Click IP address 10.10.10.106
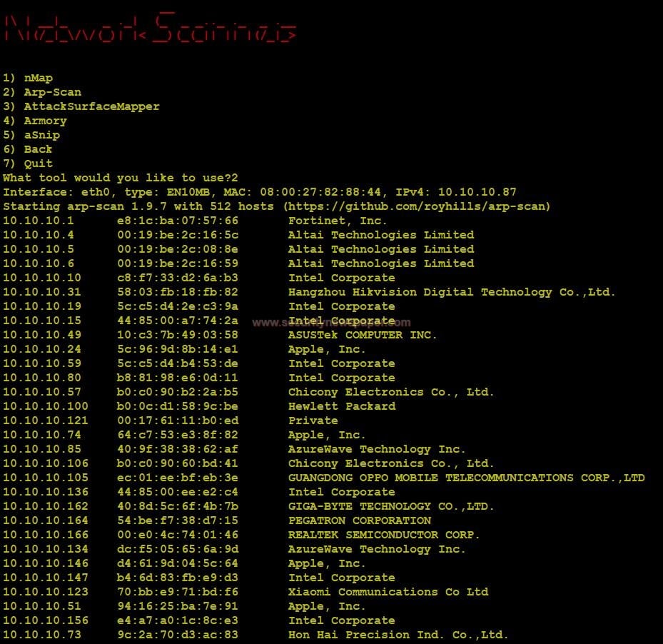The width and height of the screenshot is (663, 644). coord(46,463)
